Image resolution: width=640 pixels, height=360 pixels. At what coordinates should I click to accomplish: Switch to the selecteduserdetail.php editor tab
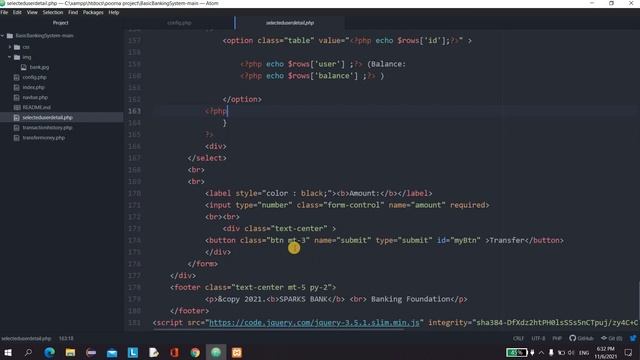click(x=290, y=23)
